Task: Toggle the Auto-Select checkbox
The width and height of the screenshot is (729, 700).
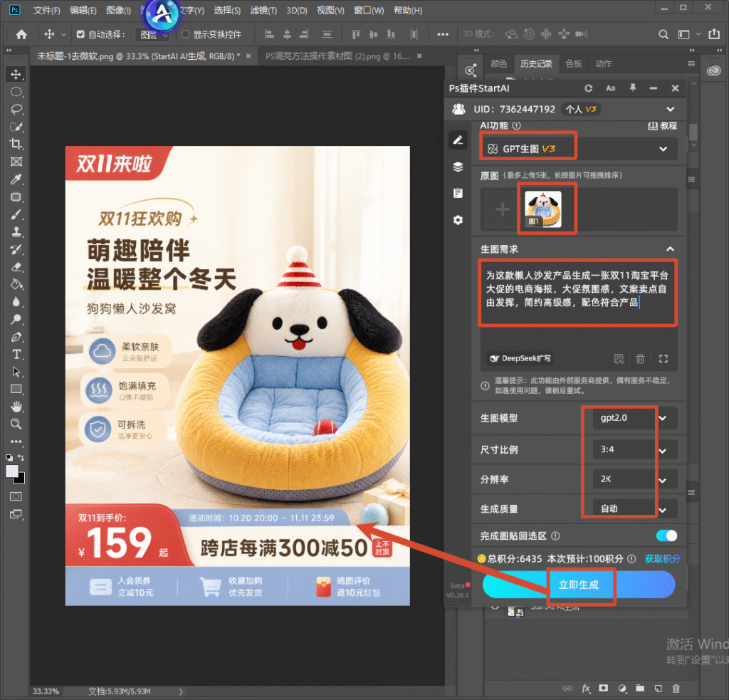Action: (x=80, y=34)
